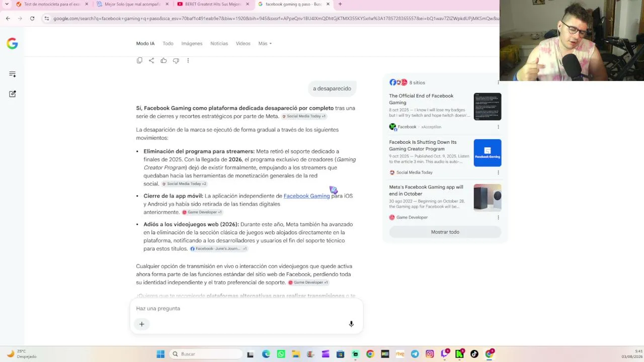This screenshot has height=362, width=644.
Task: Click the browser address bar URL
Action: (276, 19)
